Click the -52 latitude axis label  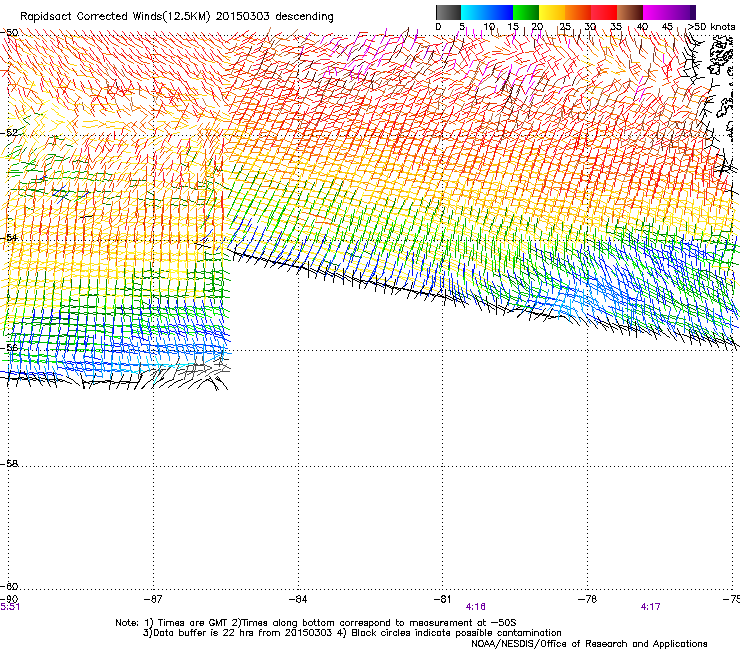[9, 133]
